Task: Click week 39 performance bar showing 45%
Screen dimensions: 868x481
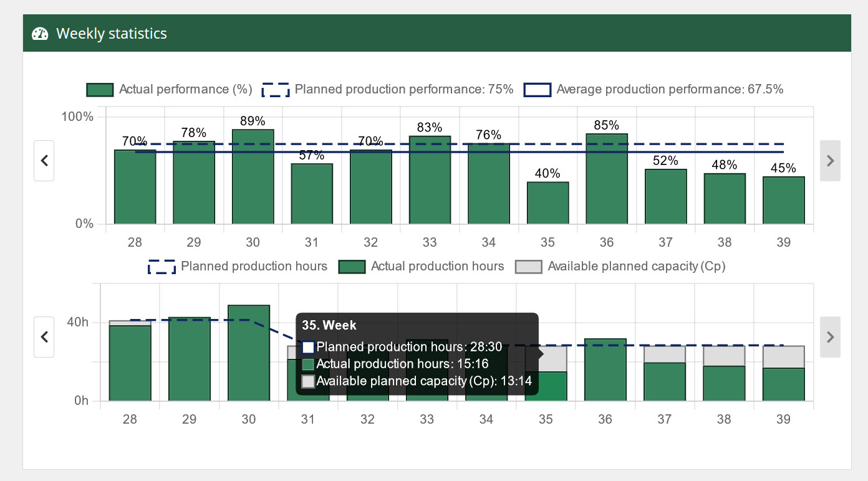Action: point(783,201)
